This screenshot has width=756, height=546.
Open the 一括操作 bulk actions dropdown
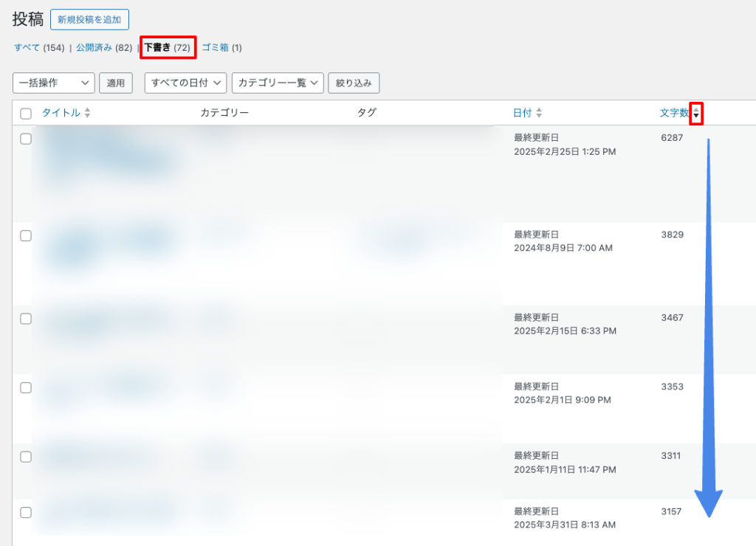click(x=54, y=83)
